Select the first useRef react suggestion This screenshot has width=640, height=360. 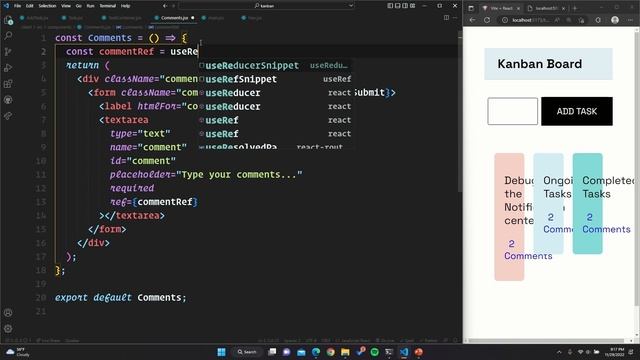[x=275, y=120]
